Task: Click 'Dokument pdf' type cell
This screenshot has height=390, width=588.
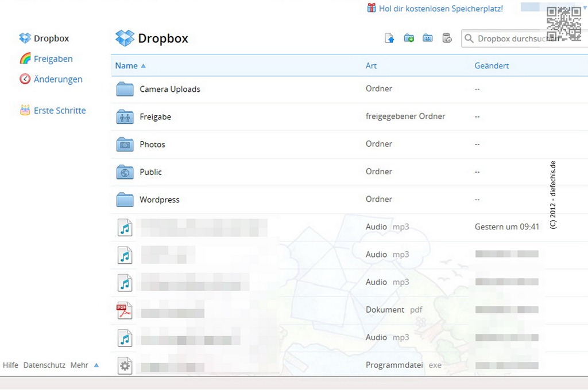Action: (394, 310)
